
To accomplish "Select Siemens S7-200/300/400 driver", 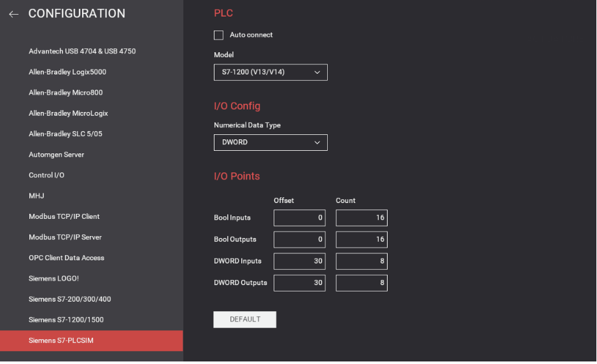I will 92,299.
